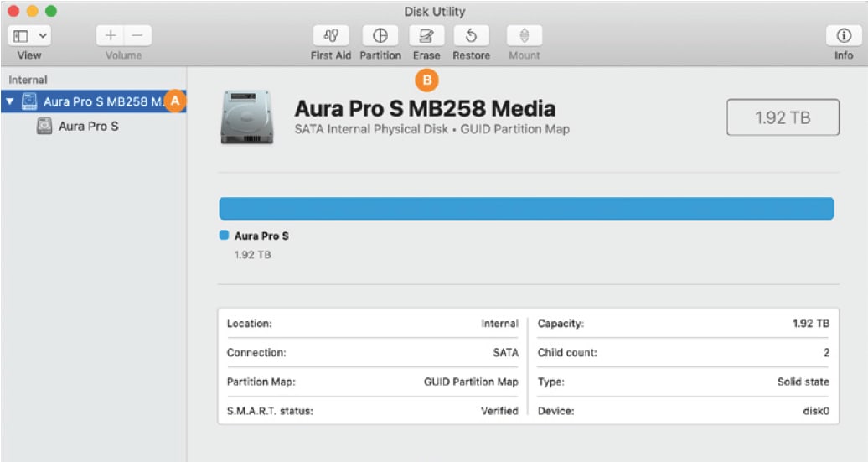Click the blue Aura Pro S usage bar
The image size is (868, 462).
point(526,209)
